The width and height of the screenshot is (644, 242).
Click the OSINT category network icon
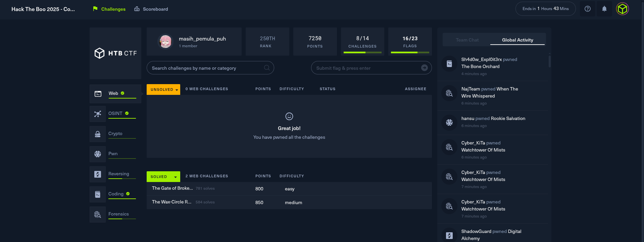click(x=98, y=114)
